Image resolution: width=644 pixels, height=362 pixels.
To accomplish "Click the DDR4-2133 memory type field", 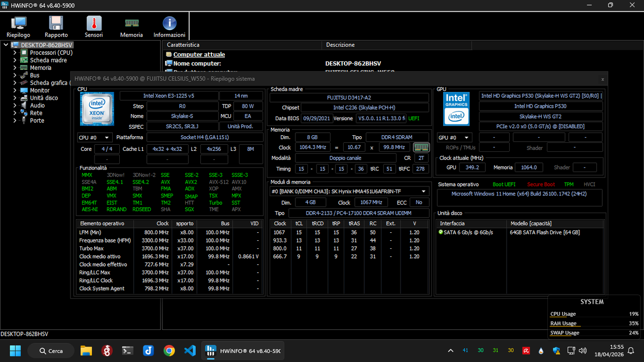I will tap(359, 213).
